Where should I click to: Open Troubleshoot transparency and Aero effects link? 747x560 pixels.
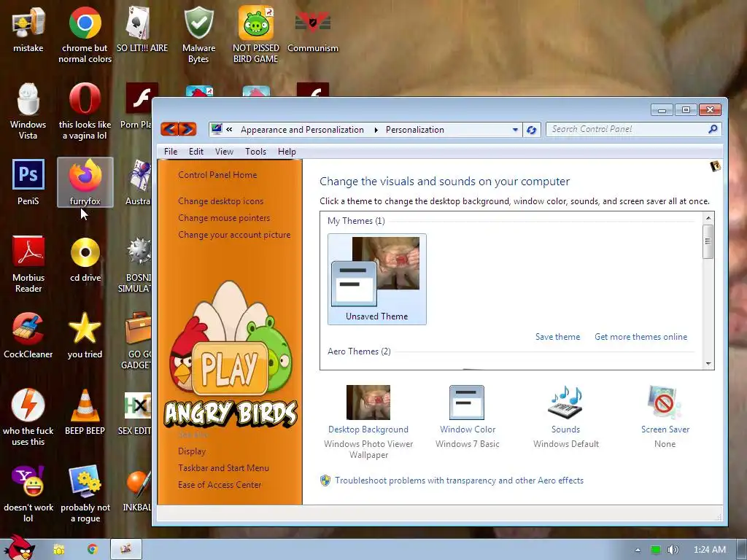pyautogui.click(x=459, y=481)
